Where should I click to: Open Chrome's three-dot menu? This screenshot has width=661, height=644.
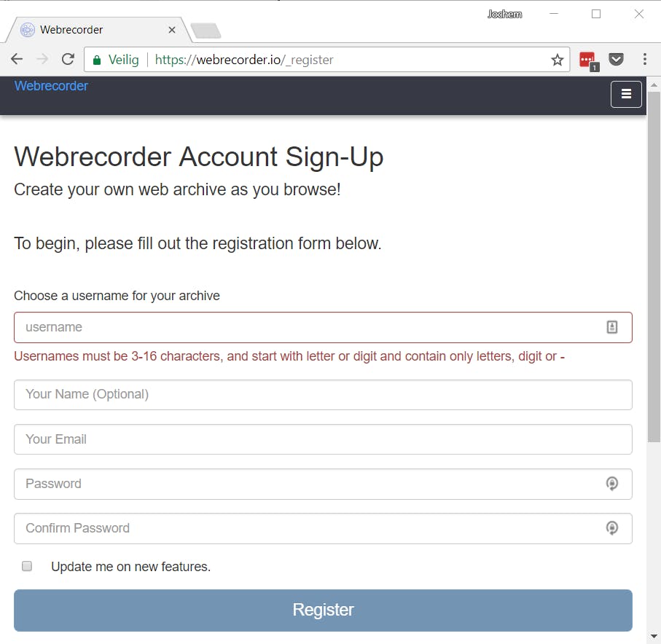pos(645,60)
